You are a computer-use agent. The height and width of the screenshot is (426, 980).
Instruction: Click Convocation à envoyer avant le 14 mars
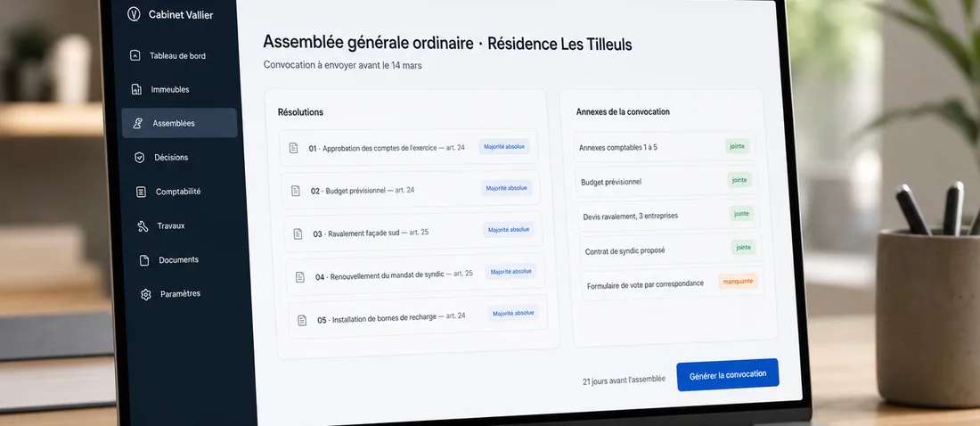[342, 65]
